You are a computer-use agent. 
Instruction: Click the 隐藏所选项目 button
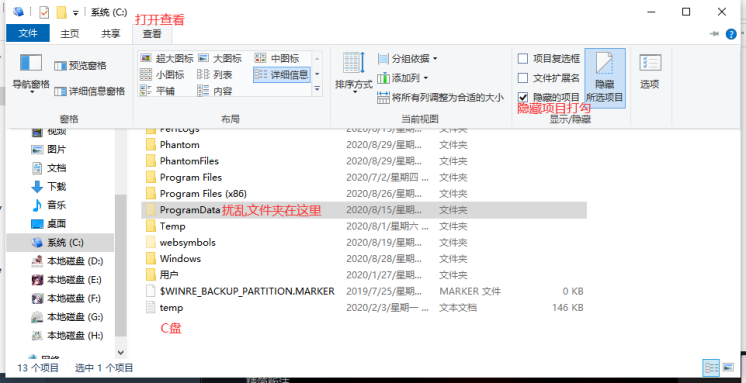605,78
